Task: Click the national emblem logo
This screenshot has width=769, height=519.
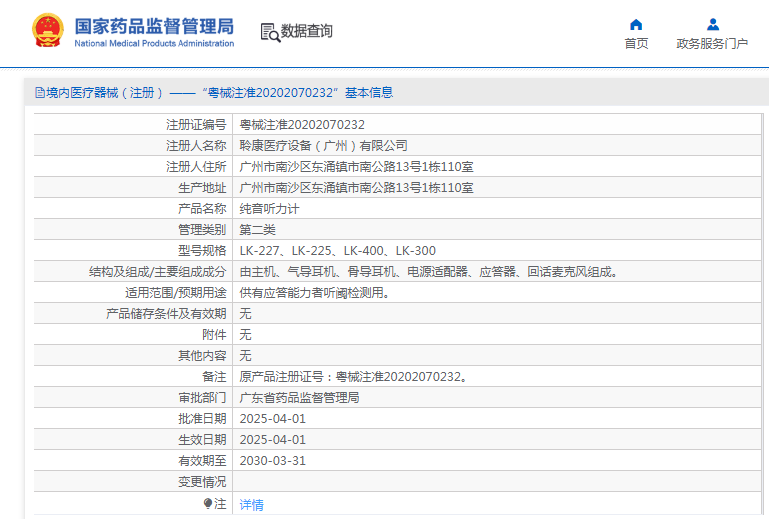Action: [x=48, y=30]
